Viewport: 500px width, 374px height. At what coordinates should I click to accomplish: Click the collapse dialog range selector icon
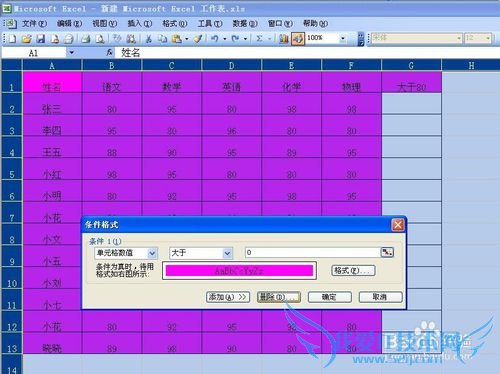(x=387, y=252)
